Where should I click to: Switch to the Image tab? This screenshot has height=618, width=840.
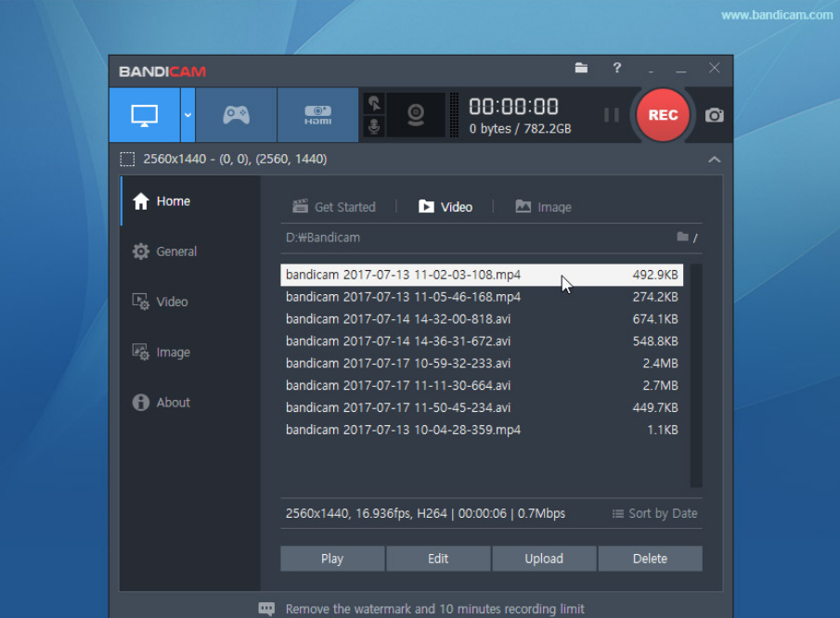tap(544, 207)
